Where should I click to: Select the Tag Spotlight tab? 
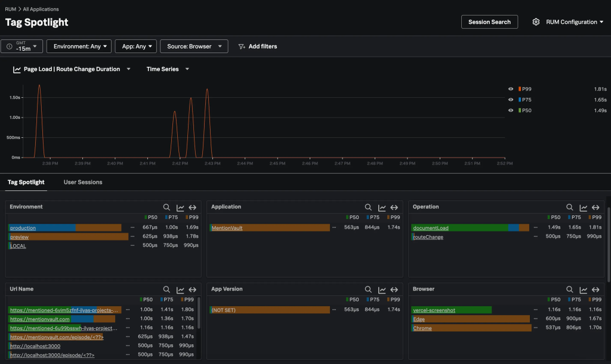[26, 182]
